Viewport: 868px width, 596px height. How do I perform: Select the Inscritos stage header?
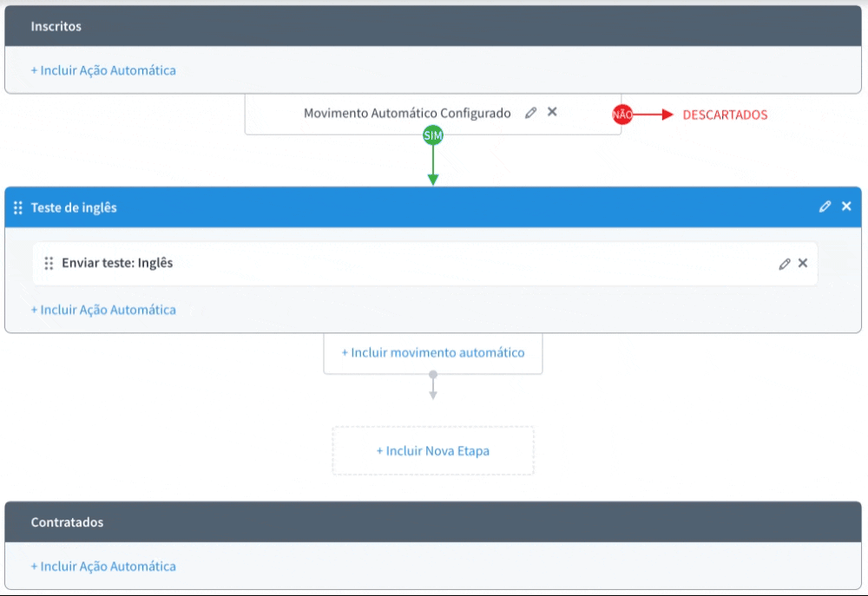pyautogui.click(x=56, y=26)
